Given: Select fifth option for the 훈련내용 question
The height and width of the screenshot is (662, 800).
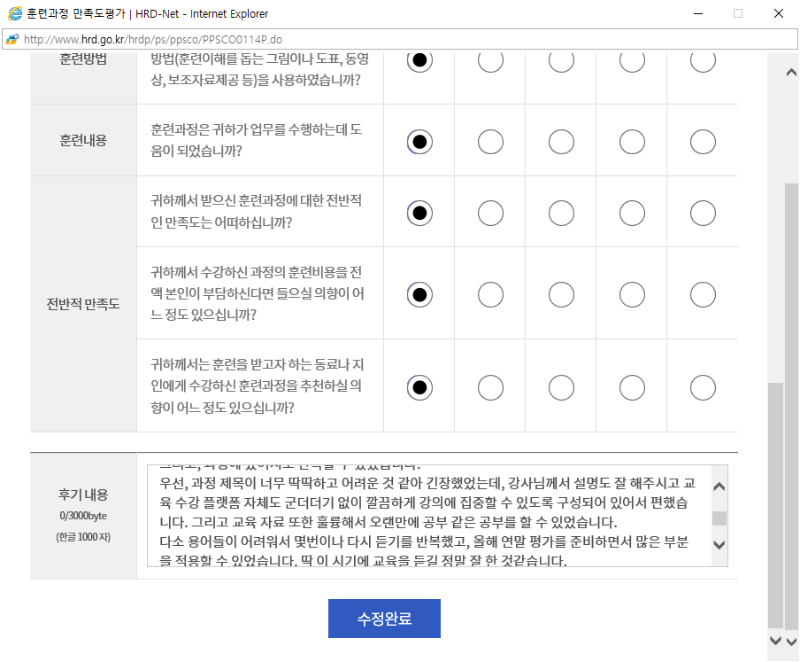Looking at the screenshot, I should 703,142.
